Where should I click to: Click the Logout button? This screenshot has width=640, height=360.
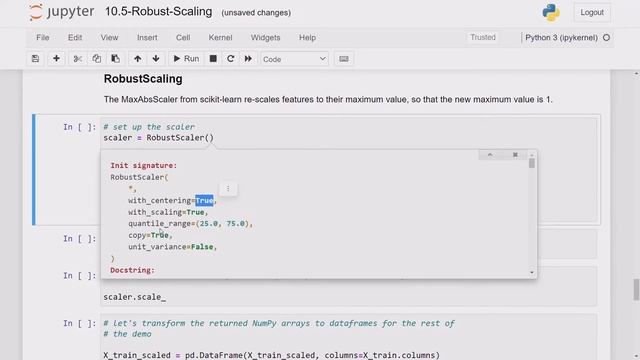pyautogui.click(x=592, y=12)
